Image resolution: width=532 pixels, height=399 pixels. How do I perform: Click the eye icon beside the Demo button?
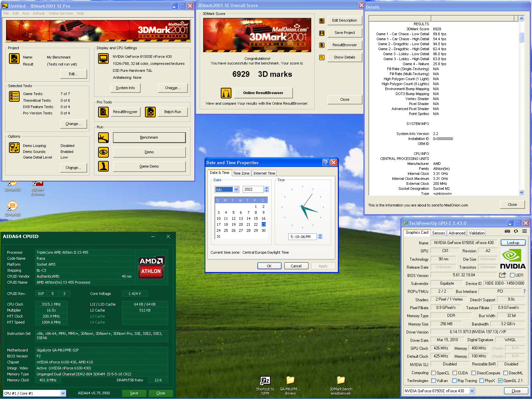[103, 152]
